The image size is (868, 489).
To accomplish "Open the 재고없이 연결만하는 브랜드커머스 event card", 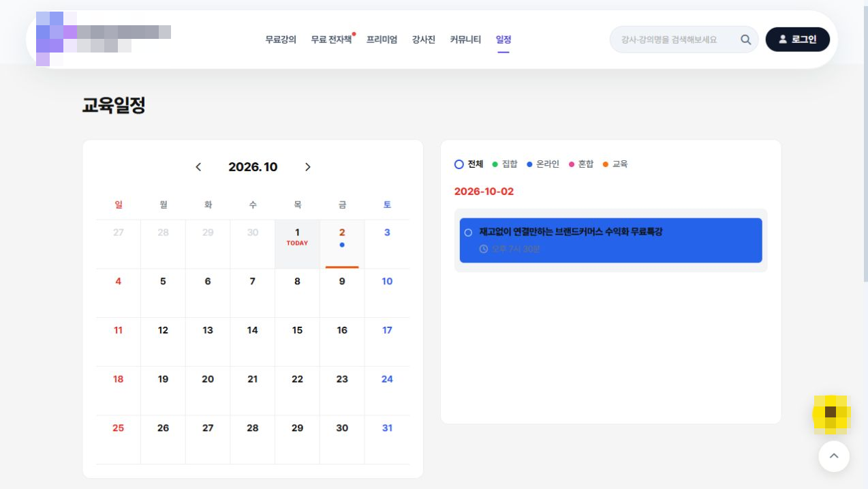I will (x=610, y=240).
